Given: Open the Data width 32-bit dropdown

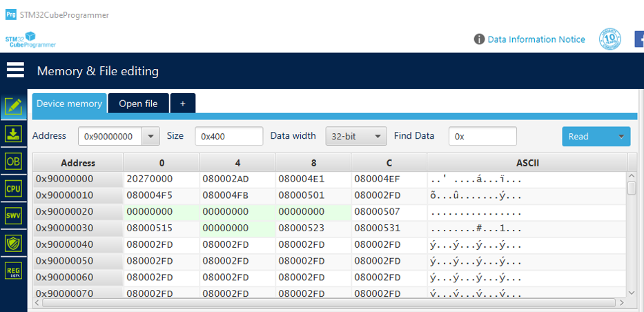Looking at the screenshot, I should point(356,136).
